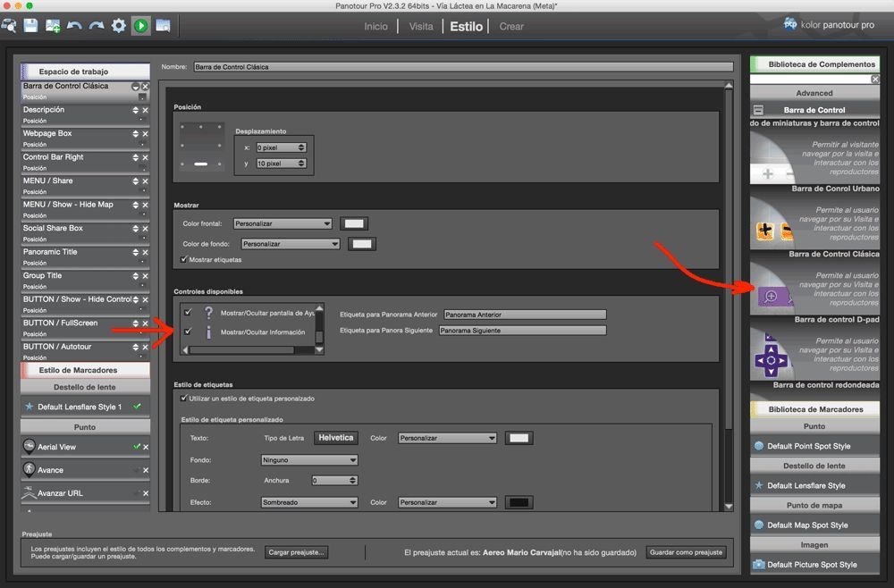Remove the Webpage Box plugin with its X
This screenshot has height=588, width=894.
(x=146, y=134)
